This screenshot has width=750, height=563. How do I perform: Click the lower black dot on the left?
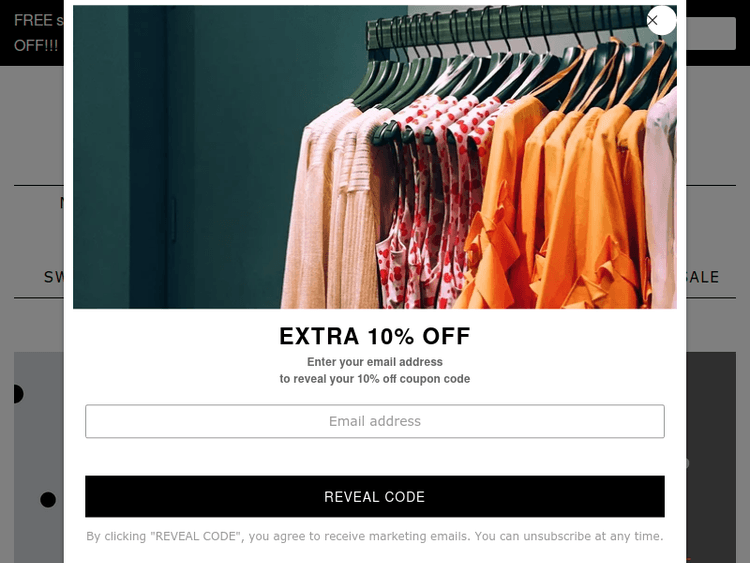coord(48,499)
